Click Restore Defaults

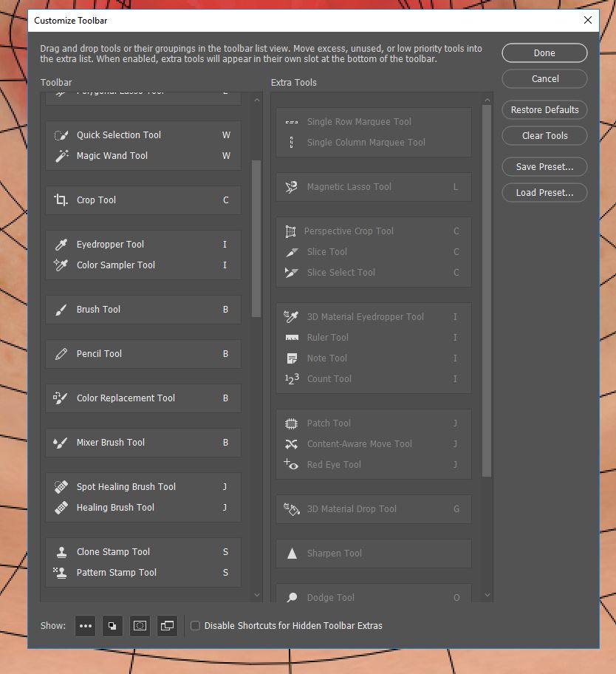click(x=544, y=109)
